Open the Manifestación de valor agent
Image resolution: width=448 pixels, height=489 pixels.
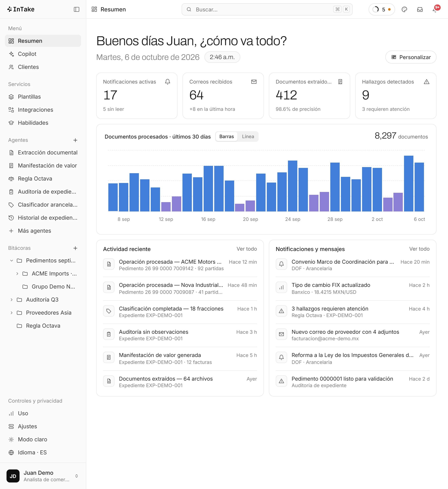(x=43, y=165)
